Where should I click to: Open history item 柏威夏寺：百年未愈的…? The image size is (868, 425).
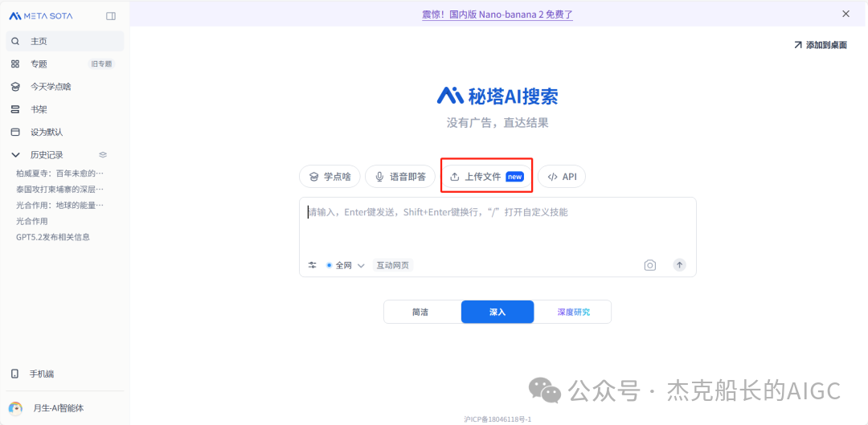pos(59,174)
